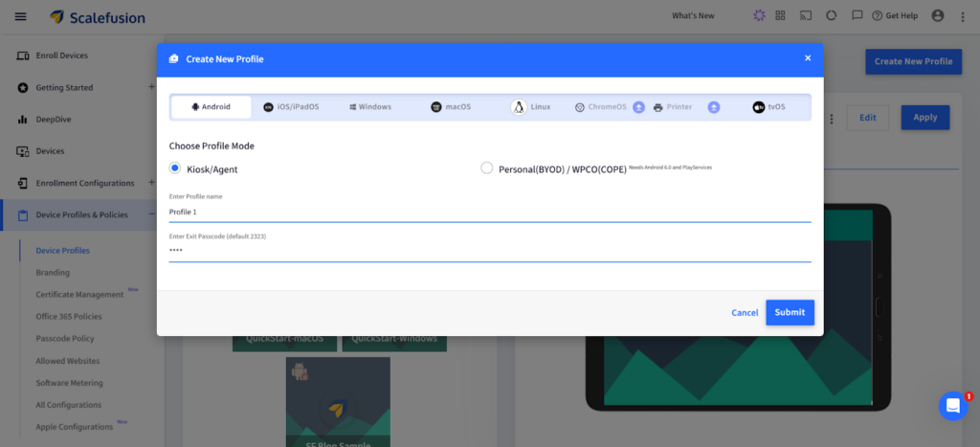Image resolution: width=980 pixels, height=447 pixels.
Task: Click the circular refresh icon in header
Action: tap(832, 15)
